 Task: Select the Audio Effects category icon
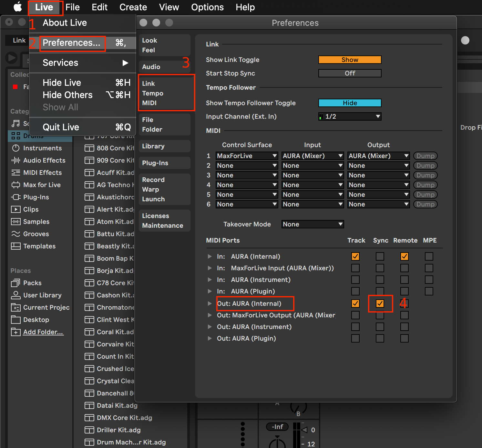15,160
